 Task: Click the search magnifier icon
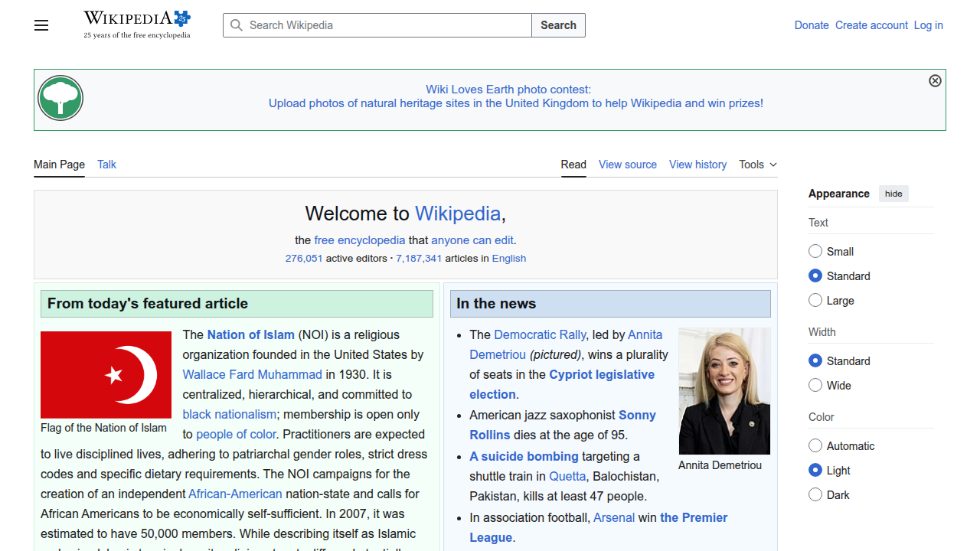[237, 25]
